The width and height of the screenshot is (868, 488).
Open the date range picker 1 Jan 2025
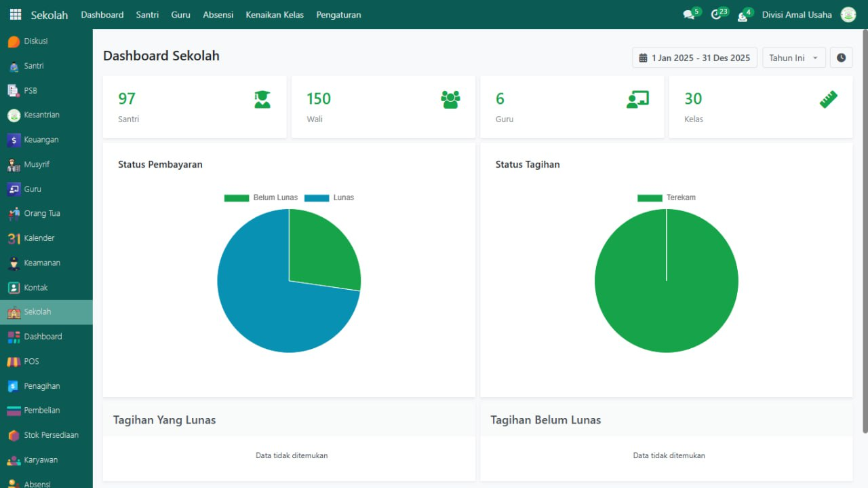click(x=694, y=58)
